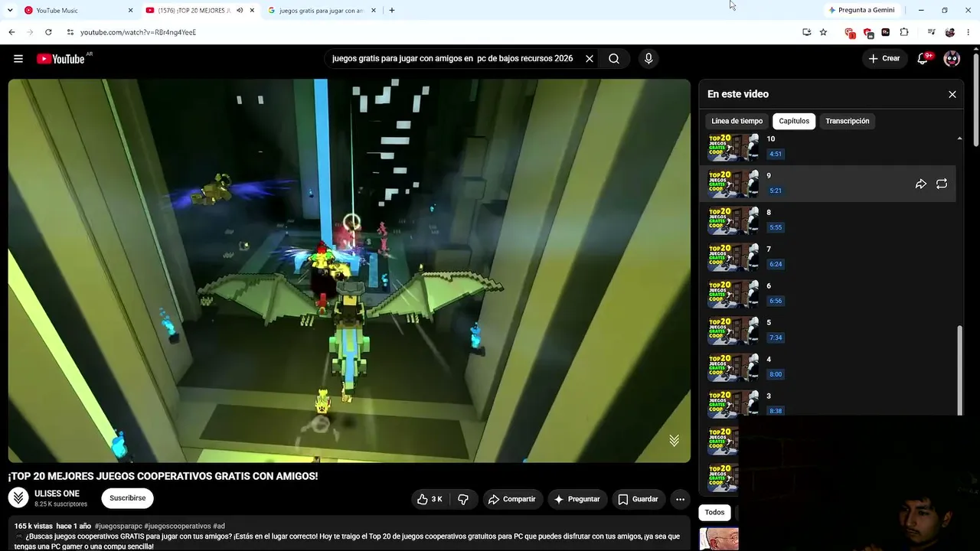Select the Línea de tiempo tab
Image resolution: width=980 pixels, height=551 pixels.
[737, 121]
